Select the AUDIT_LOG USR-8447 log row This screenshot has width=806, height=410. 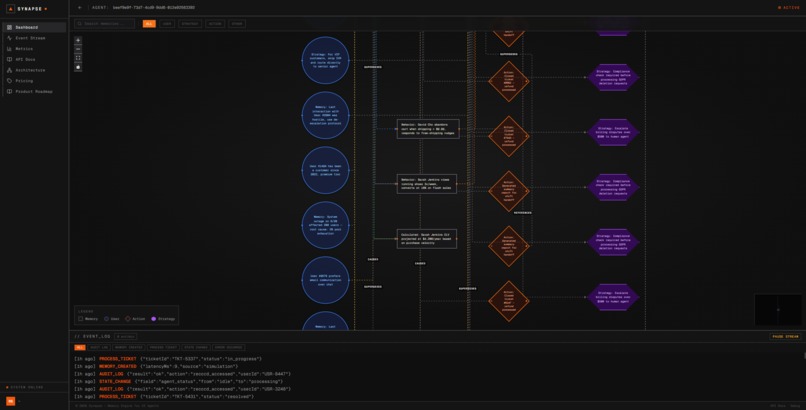pyautogui.click(x=182, y=374)
